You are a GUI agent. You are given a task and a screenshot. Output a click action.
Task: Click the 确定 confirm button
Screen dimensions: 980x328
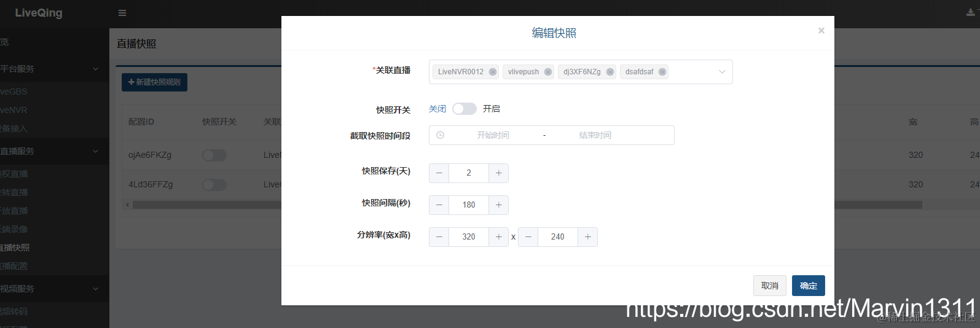point(809,286)
